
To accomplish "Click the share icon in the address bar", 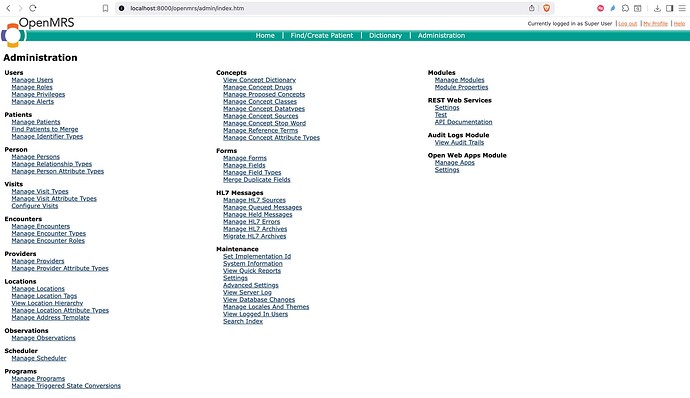I will (532, 8).
